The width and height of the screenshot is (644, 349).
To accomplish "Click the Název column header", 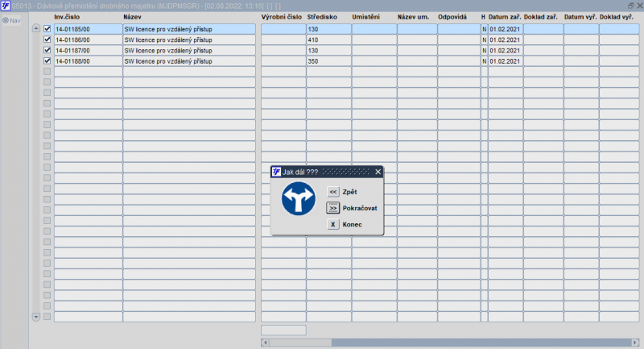I will [132, 17].
